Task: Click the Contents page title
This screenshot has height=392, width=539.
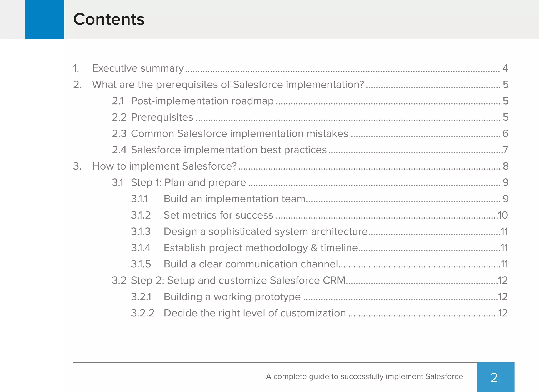Action: click(109, 19)
